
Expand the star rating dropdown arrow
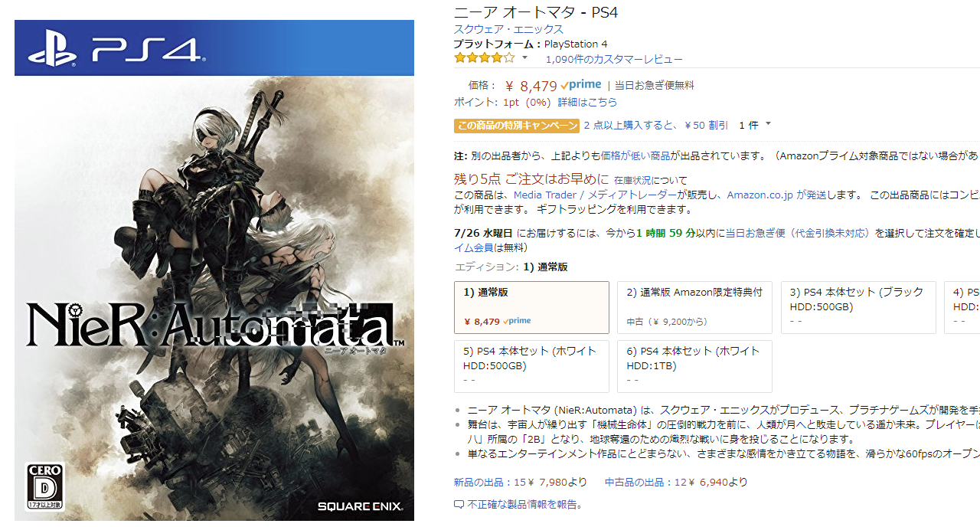pyautogui.click(x=524, y=58)
